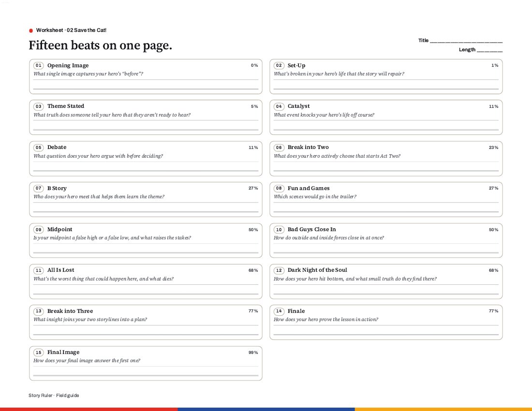Click the "77%" value in the Finale card
This screenshot has height=411, width=532.
coord(494,311)
